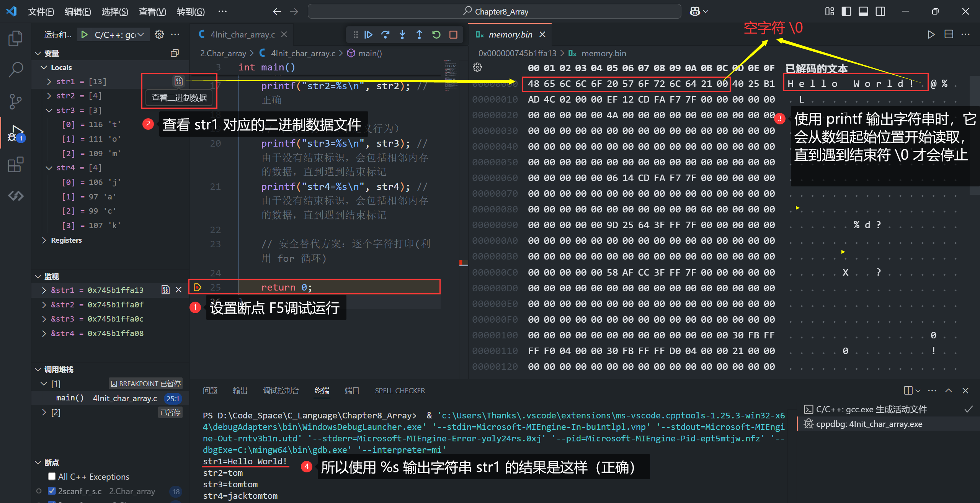Open the 编辑(E) menu

click(78, 11)
